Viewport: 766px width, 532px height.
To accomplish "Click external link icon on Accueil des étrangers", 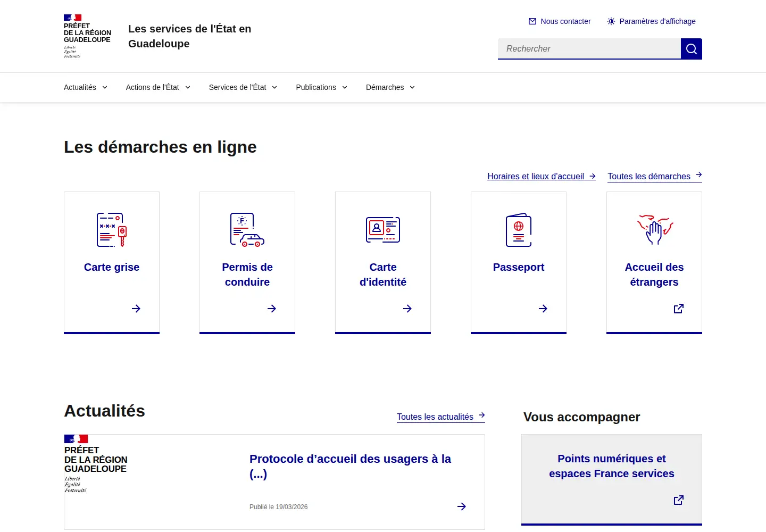I will point(679,309).
